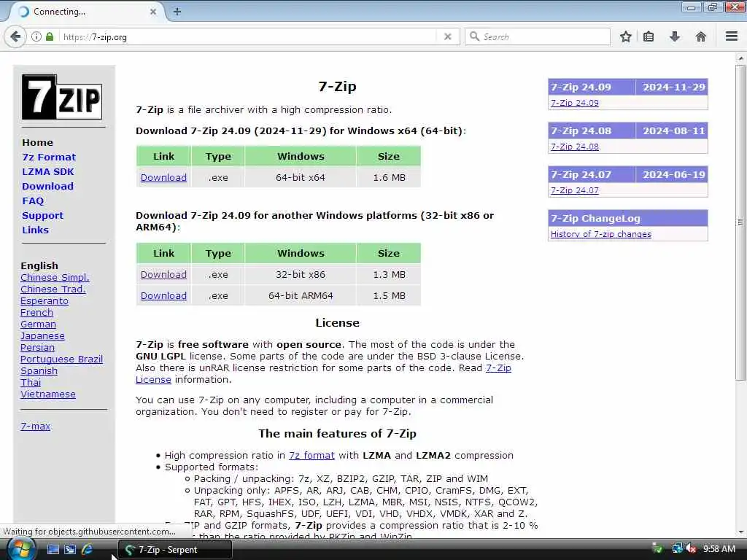Switch language to Chinese Simpl.
This screenshot has height=560, width=747.
[x=55, y=278]
